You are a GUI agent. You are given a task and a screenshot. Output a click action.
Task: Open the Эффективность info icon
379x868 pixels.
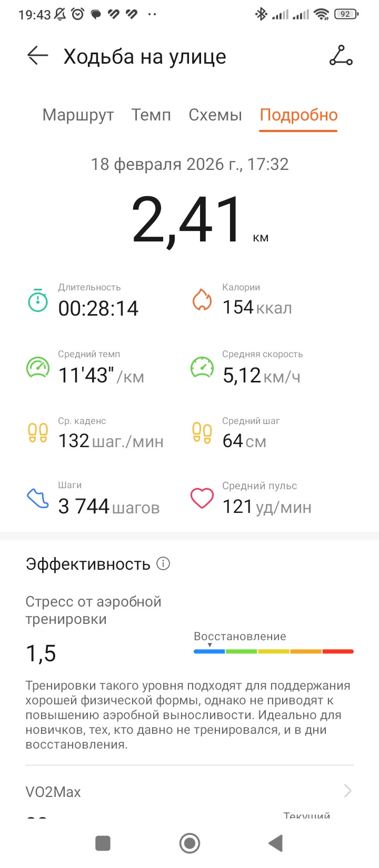163,563
